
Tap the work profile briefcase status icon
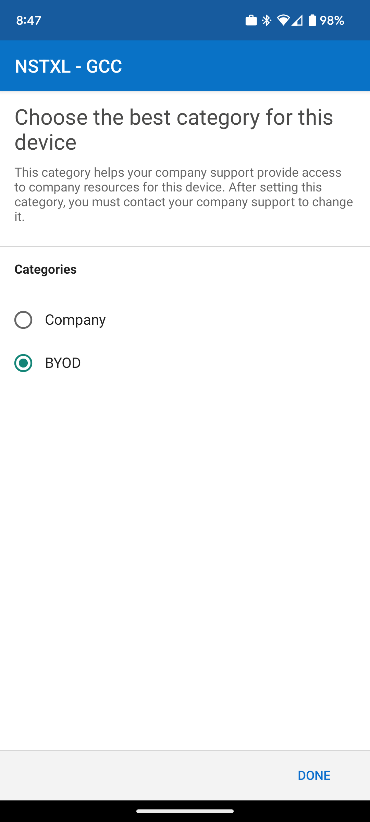251,20
